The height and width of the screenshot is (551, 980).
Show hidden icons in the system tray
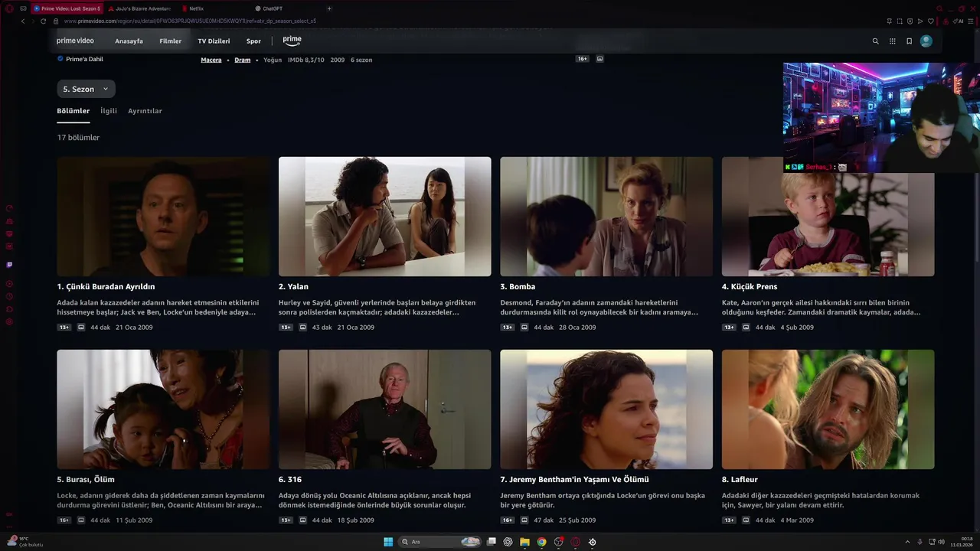pos(908,542)
